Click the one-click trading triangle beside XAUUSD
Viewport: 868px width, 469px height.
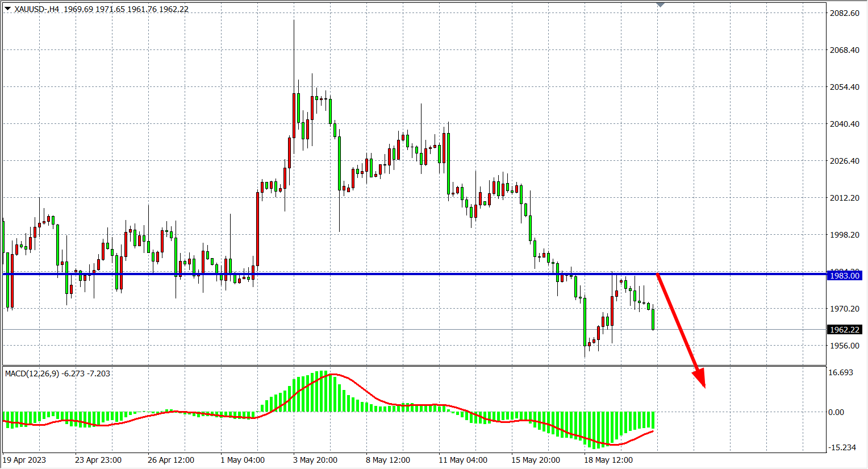click(7, 9)
